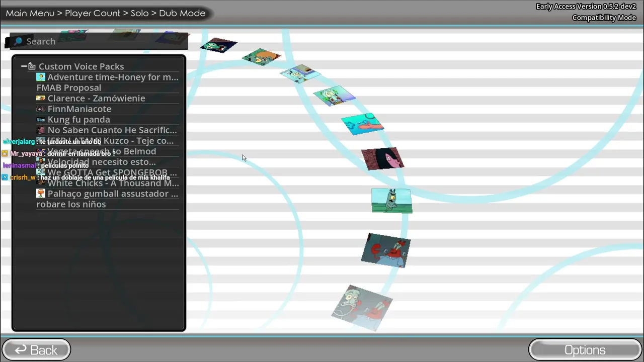Click the Adventure time pack's icon

41,77
